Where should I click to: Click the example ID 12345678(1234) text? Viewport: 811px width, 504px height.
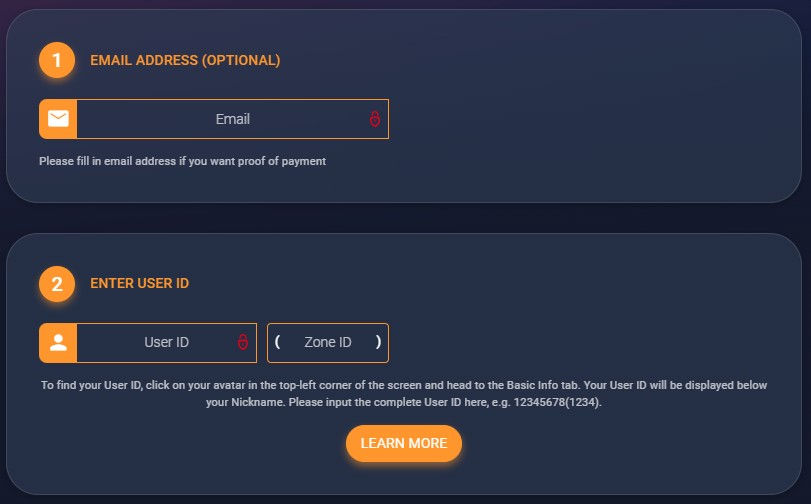pos(556,402)
